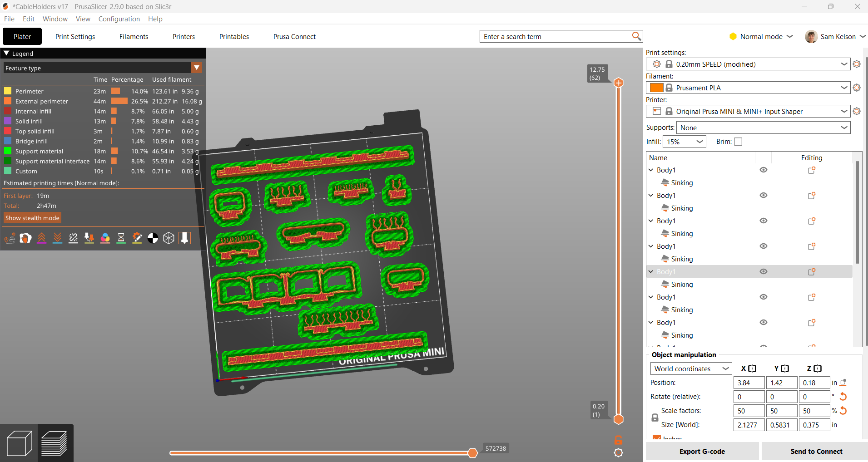This screenshot has height=462, width=868.
Task: Toggle Tool marker nozzle icon
Action: pyautogui.click(x=185, y=238)
